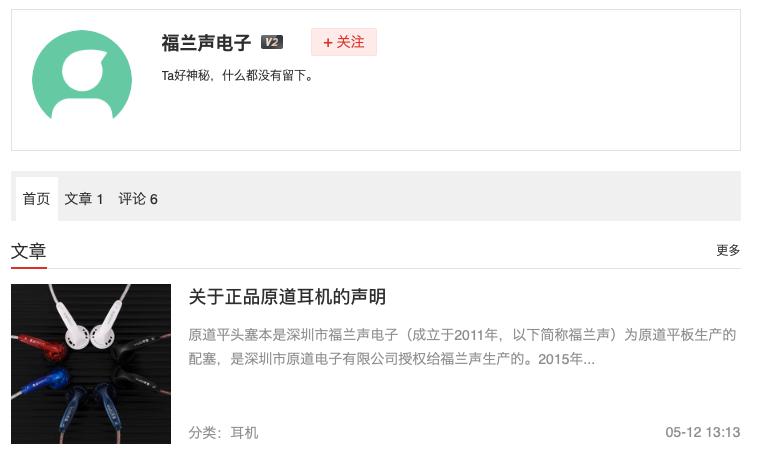The width and height of the screenshot is (758, 455).
Task: Click the 文章 section heading
Action: point(29,251)
